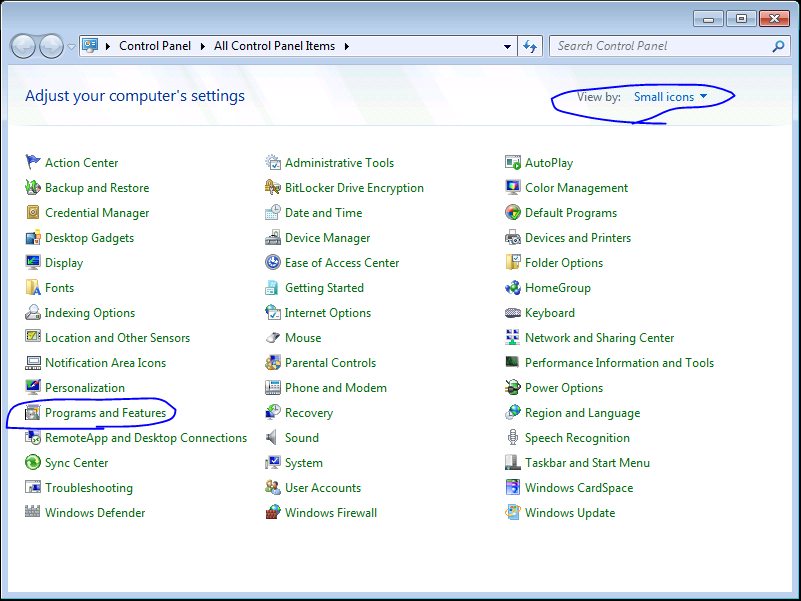The height and width of the screenshot is (601, 801).
Task: Open the Getting Started link
Action: [324, 288]
